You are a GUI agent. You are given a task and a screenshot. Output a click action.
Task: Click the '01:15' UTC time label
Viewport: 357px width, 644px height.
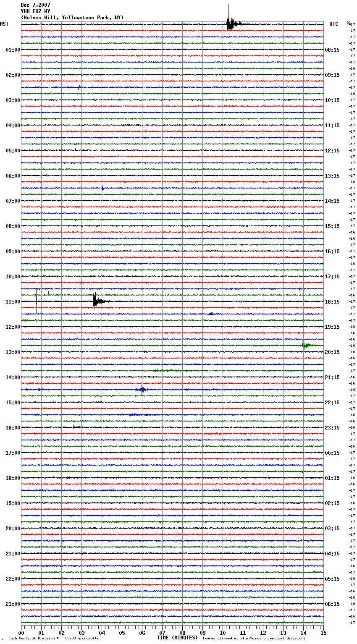[x=332, y=478]
